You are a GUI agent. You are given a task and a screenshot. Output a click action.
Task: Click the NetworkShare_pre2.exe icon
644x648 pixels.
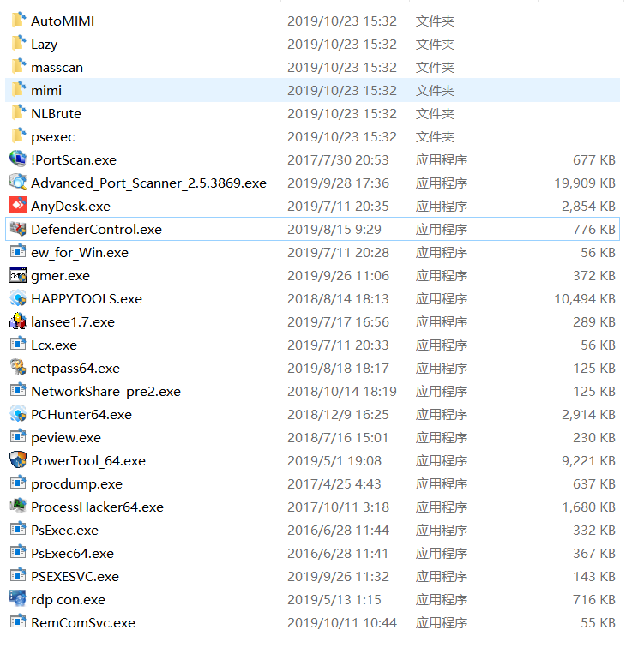point(18,391)
